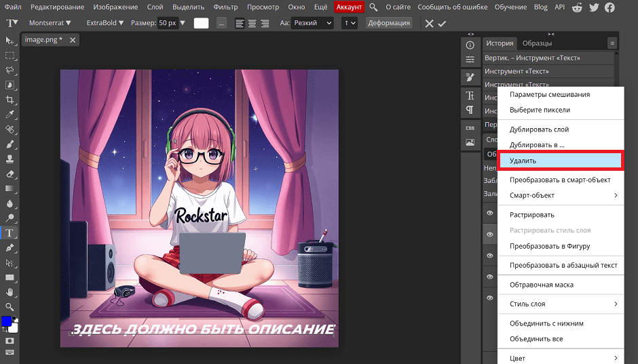This screenshot has height=364, width=638.
Task: Activate the Hand tool
Action: click(x=10, y=292)
